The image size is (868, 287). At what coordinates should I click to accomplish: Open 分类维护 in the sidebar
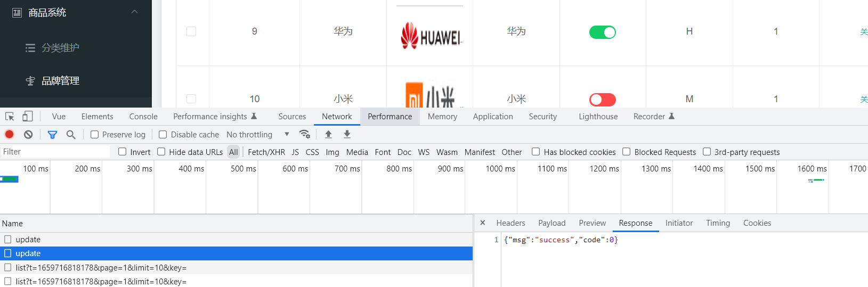[x=60, y=48]
